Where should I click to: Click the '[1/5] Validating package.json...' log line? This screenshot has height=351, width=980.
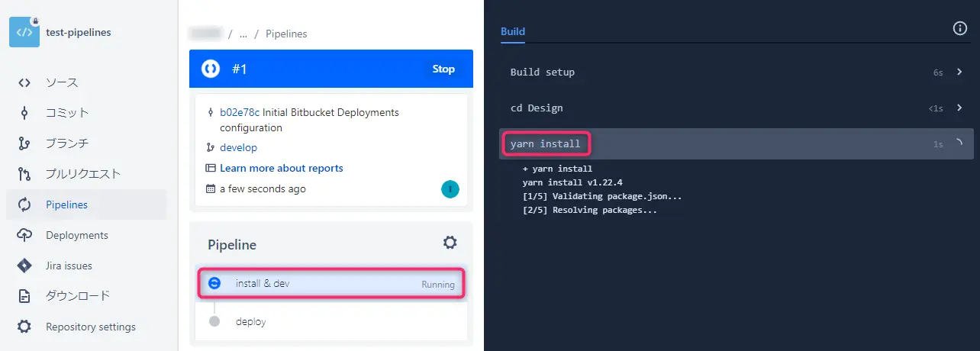[602, 196]
